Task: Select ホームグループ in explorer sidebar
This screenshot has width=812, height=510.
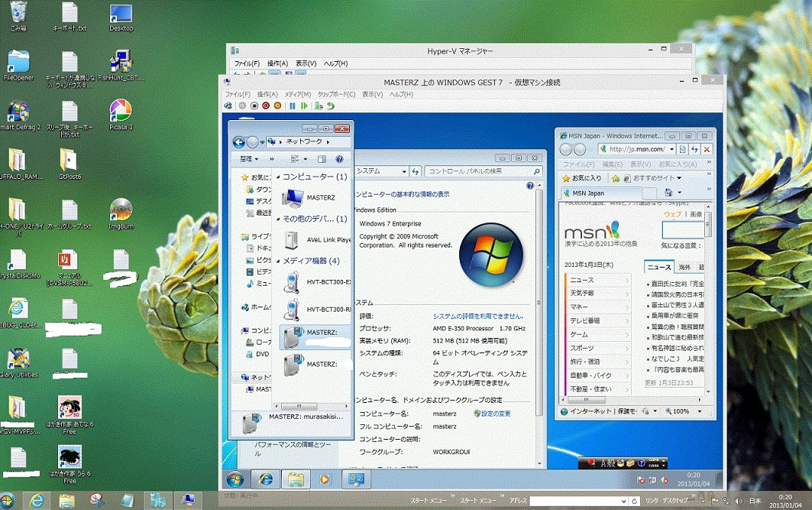Action: 256,307
